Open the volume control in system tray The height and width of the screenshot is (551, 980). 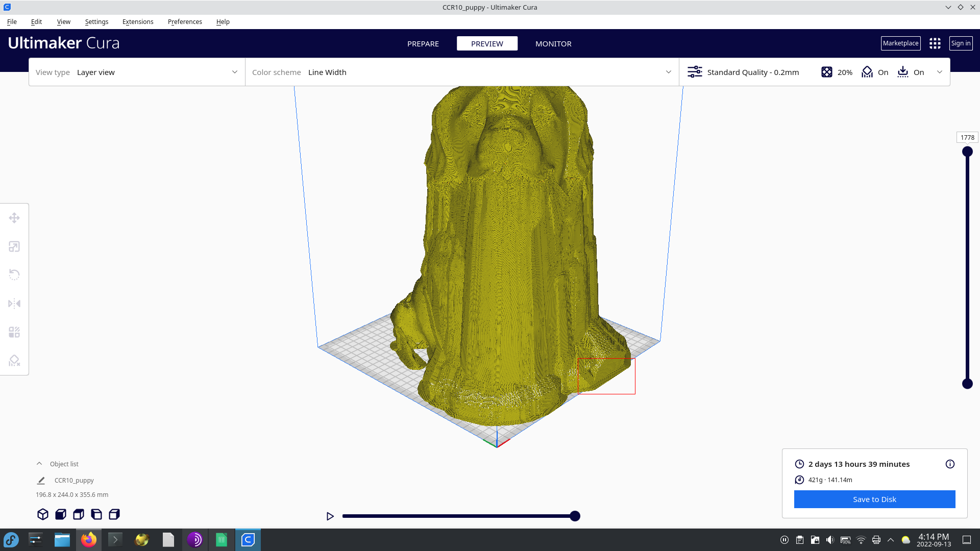click(830, 540)
